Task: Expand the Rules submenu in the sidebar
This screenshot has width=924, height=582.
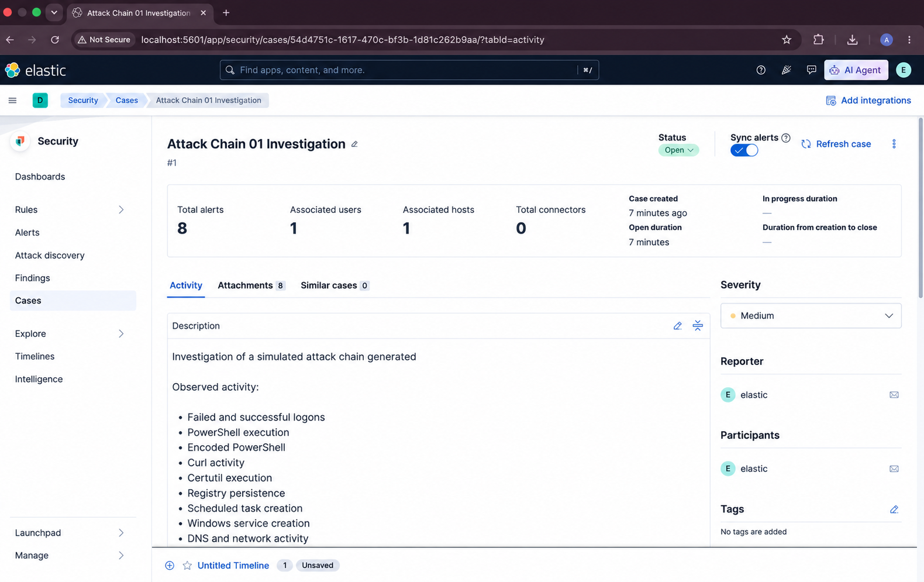Action: pyautogui.click(x=121, y=210)
